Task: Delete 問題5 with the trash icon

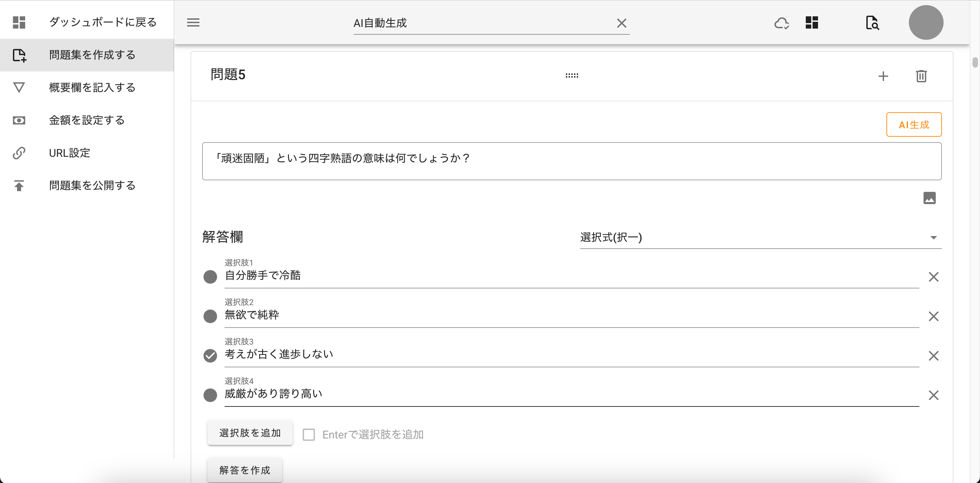Action: (921, 76)
